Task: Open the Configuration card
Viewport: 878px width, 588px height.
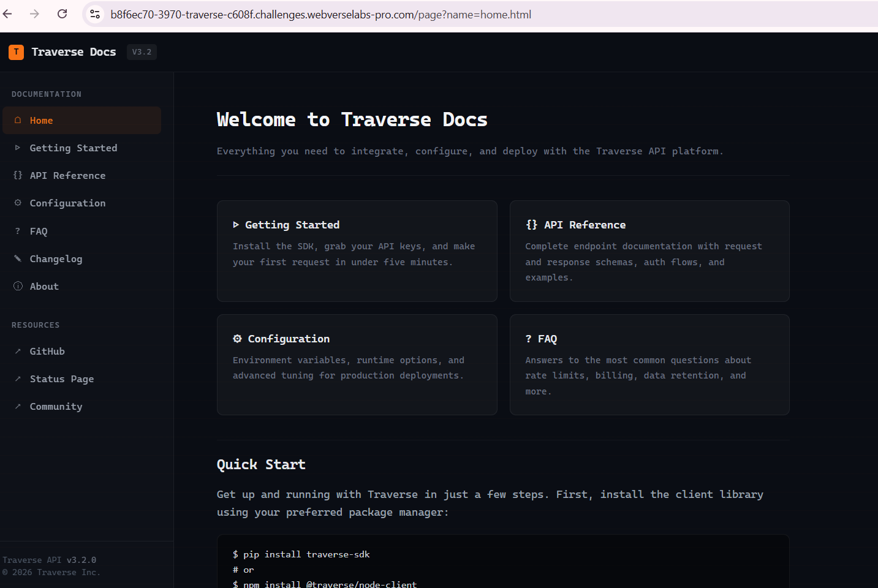Action: [x=357, y=364]
